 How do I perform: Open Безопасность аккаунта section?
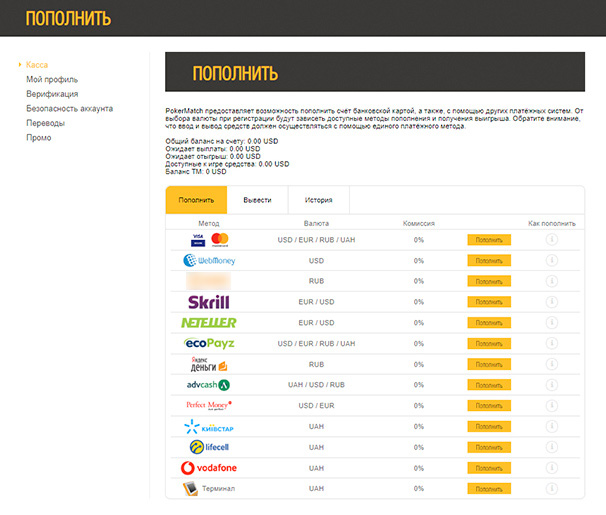[69, 108]
